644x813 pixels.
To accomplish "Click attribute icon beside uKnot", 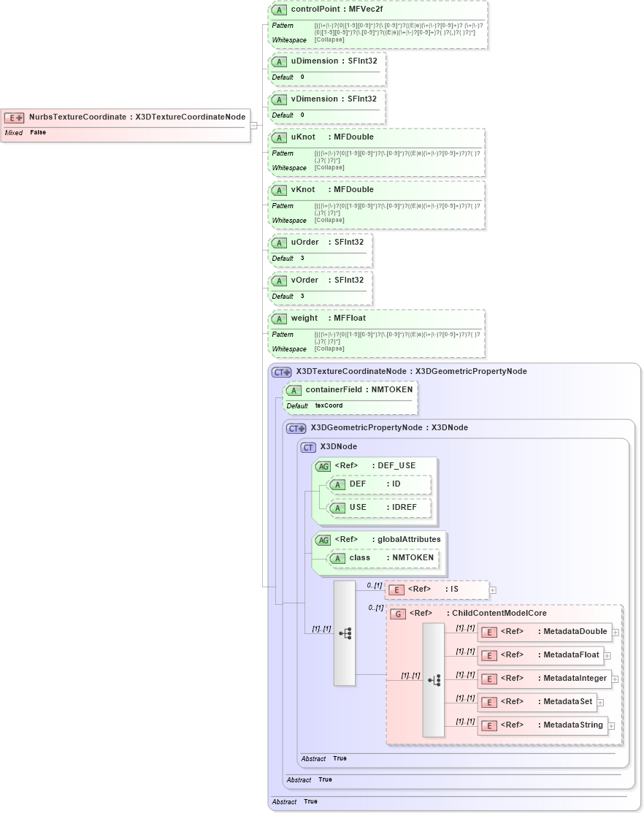I will 279,138.
